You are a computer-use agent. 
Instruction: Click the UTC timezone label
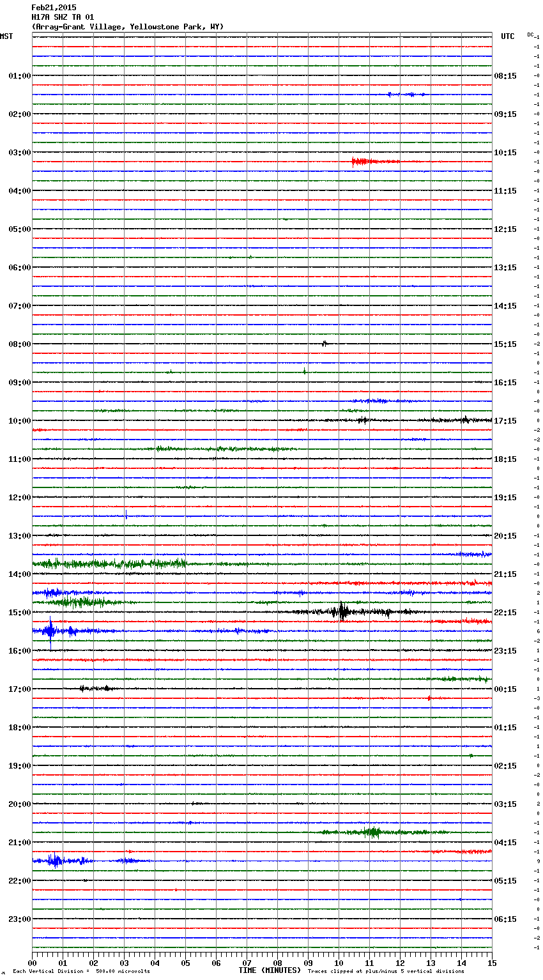pyautogui.click(x=508, y=36)
